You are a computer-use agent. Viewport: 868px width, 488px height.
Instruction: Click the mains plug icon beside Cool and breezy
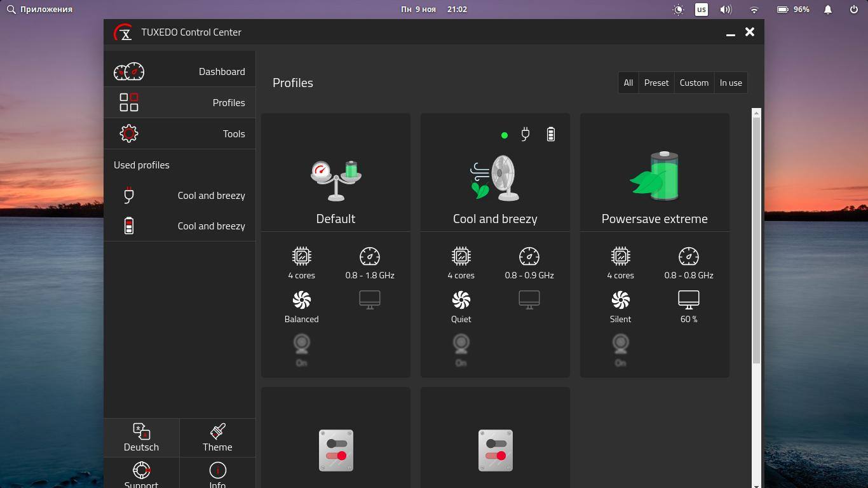coord(129,195)
